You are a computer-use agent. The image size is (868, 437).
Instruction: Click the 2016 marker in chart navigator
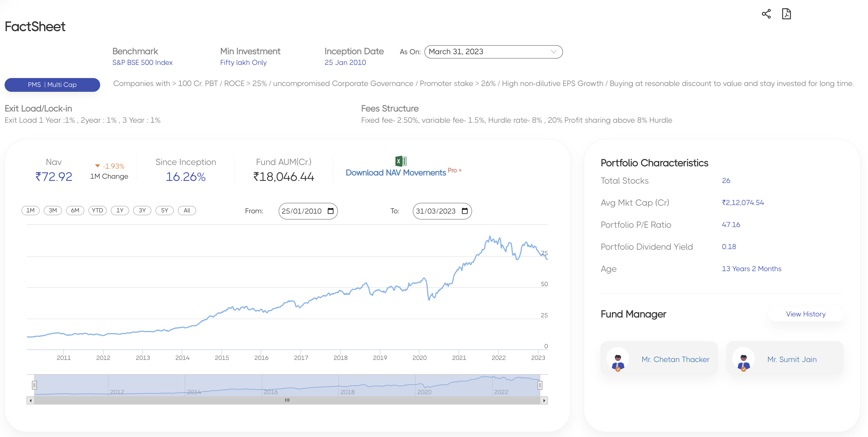270,392
